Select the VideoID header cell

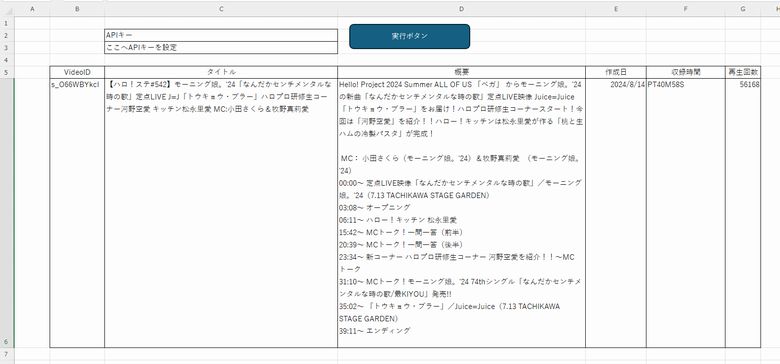77,72
